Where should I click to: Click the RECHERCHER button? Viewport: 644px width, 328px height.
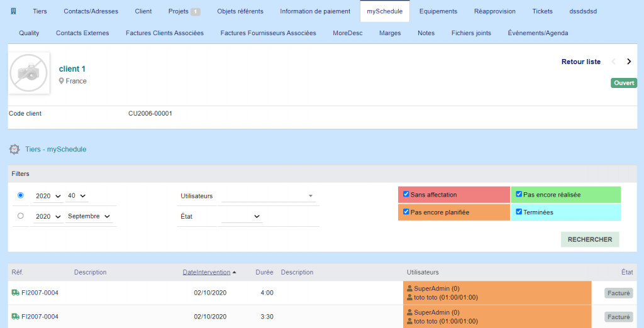[x=589, y=239]
